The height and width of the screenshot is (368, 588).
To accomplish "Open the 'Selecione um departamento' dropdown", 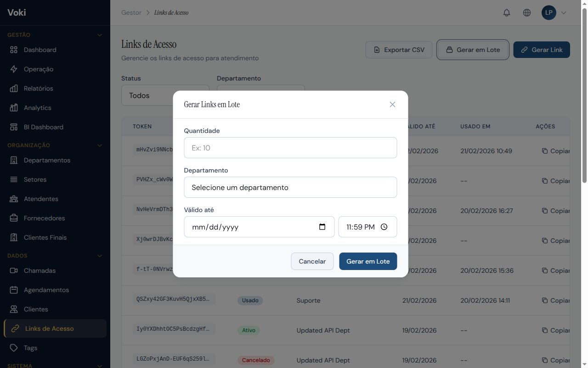I will coord(290,187).
